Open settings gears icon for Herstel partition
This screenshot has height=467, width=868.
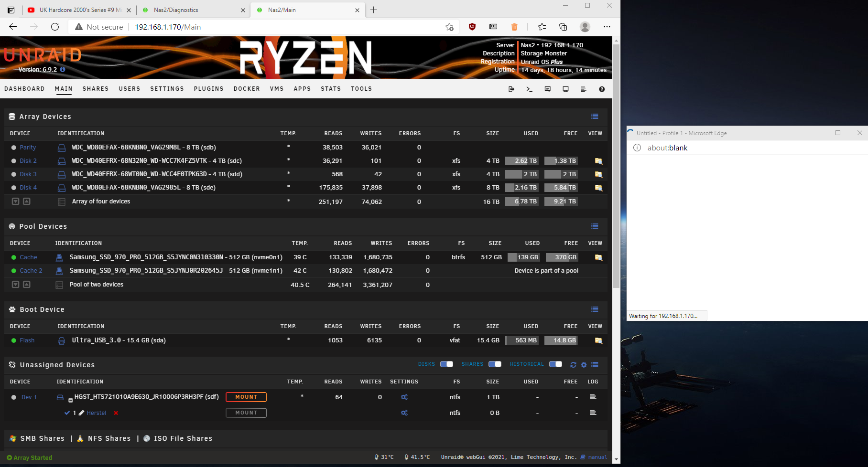coord(404,413)
